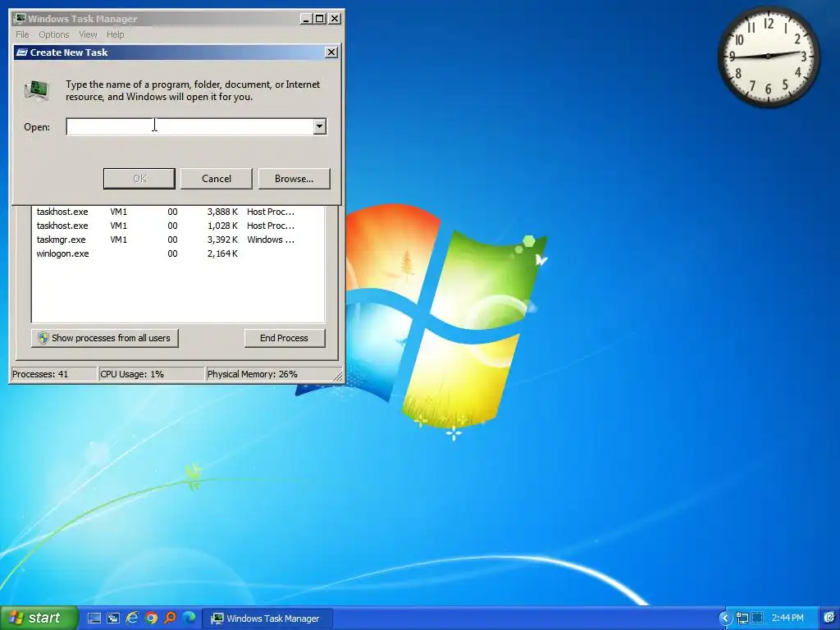This screenshot has height=630, width=840.
Task: Click the 3,392 K memory value
Action: [x=222, y=240]
